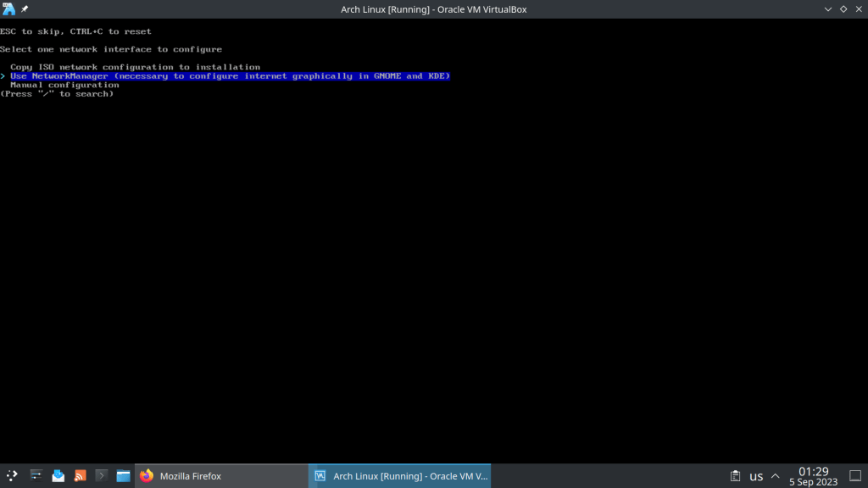Open the 'us' keyboard layout switcher

point(756,476)
